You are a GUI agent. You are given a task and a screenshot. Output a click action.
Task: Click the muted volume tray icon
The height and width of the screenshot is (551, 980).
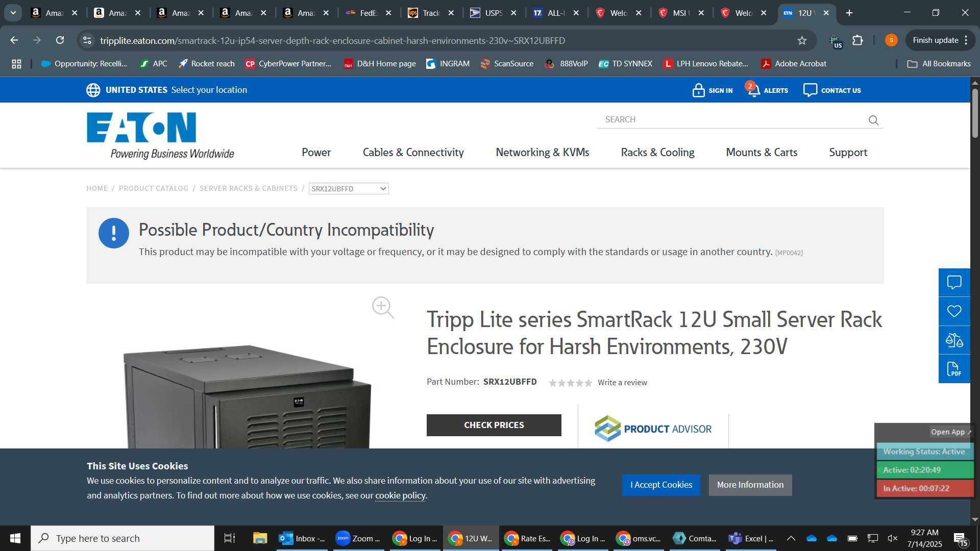(x=892, y=538)
